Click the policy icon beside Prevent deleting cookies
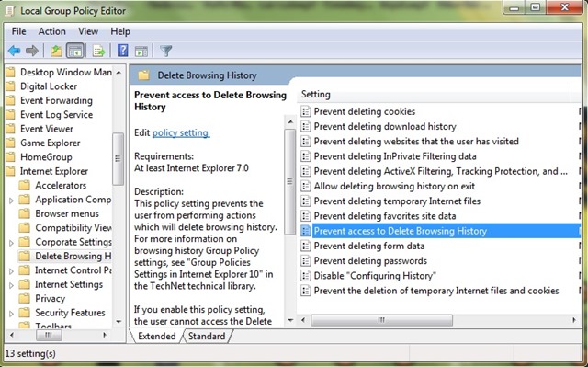588x367 pixels. 306,111
